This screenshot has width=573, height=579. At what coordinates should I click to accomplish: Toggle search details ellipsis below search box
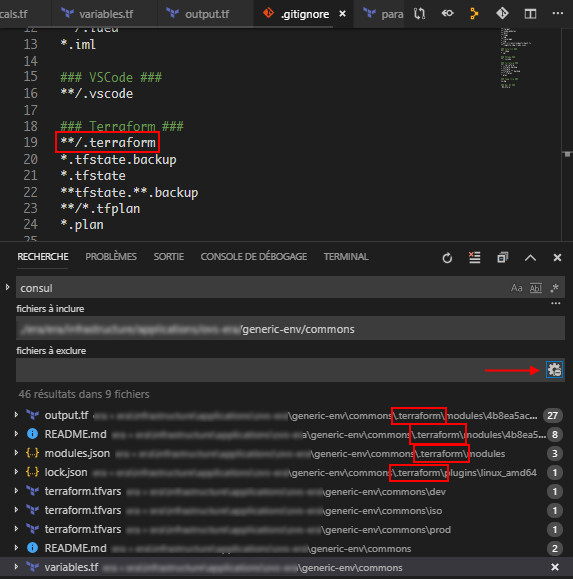coord(556,304)
